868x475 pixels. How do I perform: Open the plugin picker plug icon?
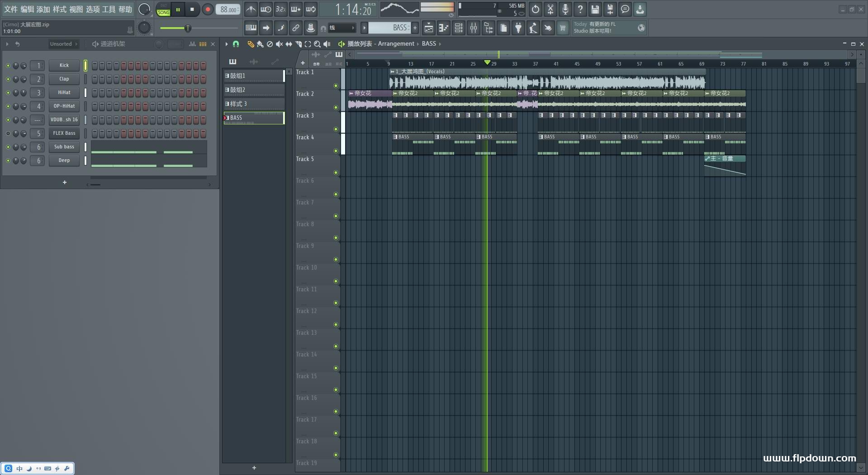(x=518, y=28)
